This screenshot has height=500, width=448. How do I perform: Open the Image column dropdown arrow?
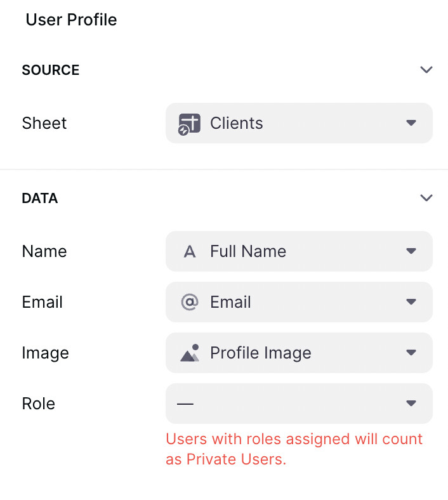(411, 352)
